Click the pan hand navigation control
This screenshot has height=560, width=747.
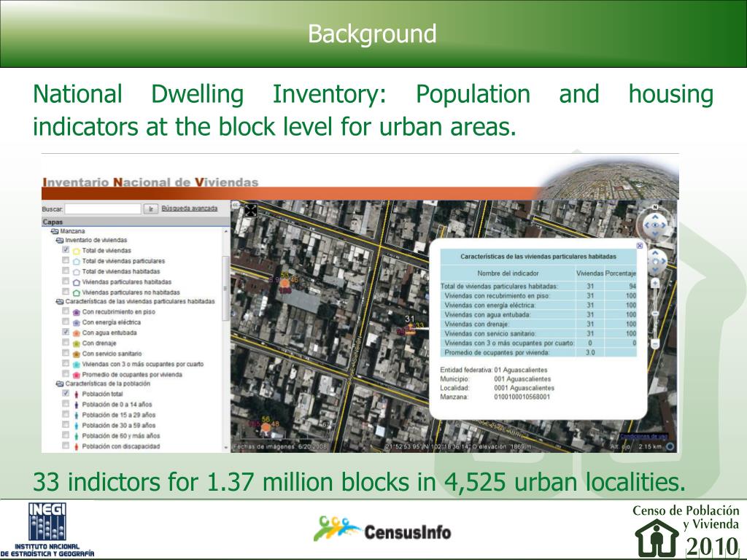[655, 260]
